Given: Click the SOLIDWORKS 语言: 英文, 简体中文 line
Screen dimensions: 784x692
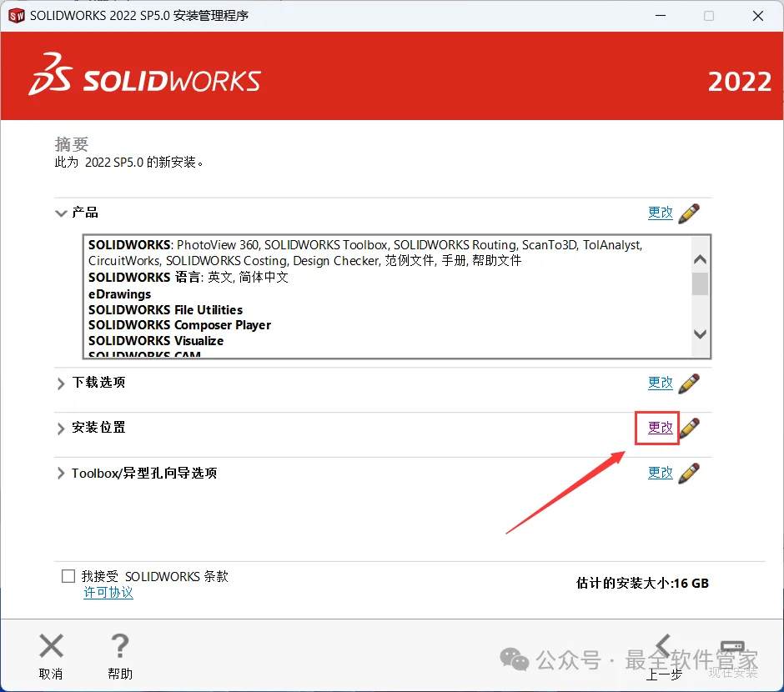Looking at the screenshot, I should coord(188,278).
